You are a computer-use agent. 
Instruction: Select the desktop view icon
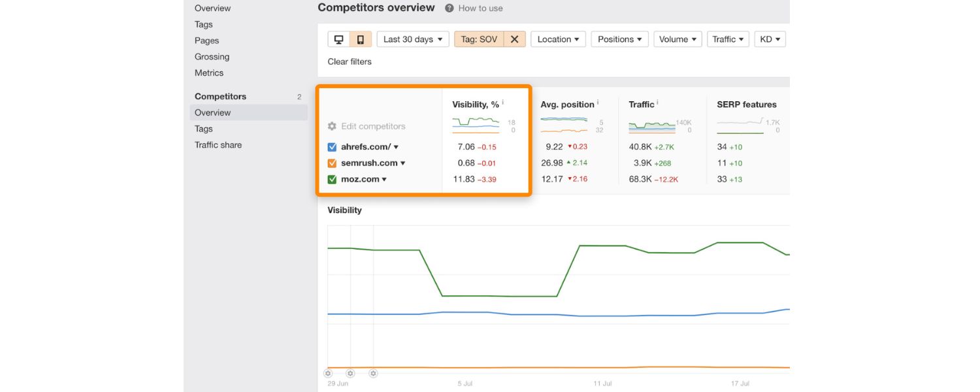pyautogui.click(x=337, y=39)
